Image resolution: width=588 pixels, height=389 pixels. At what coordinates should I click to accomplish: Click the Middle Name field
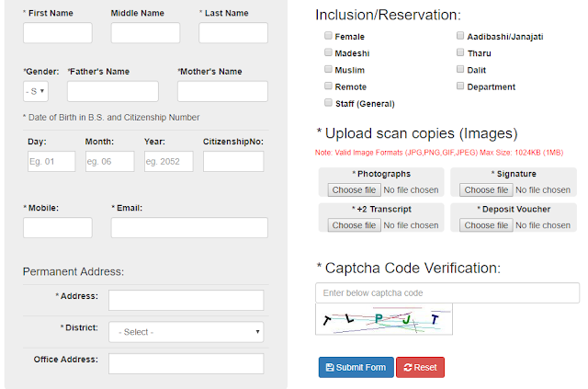[x=145, y=33]
